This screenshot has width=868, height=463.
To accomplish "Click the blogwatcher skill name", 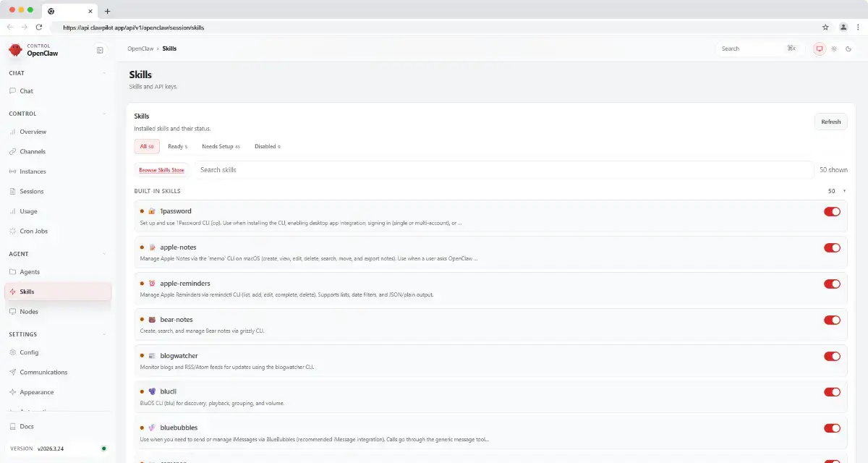I will coord(179,356).
